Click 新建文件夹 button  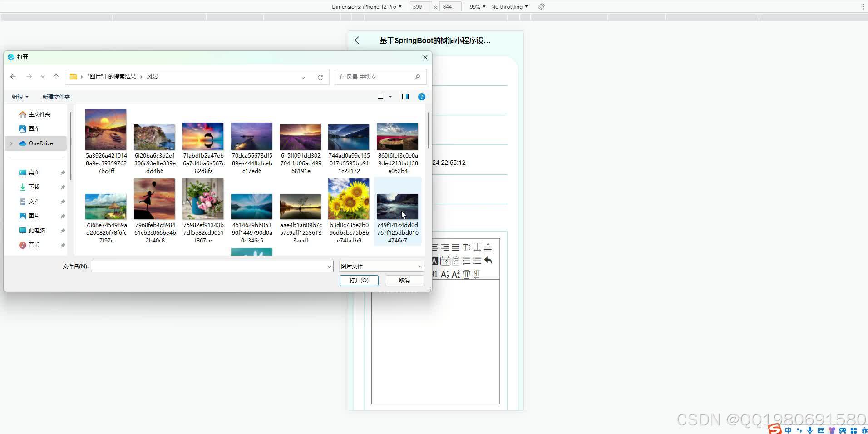click(56, 97)
